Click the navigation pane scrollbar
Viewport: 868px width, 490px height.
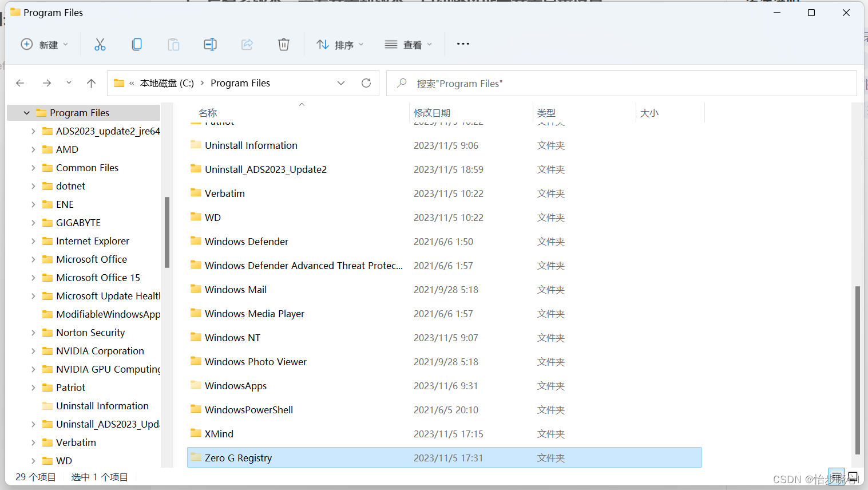tap(167, 232)
